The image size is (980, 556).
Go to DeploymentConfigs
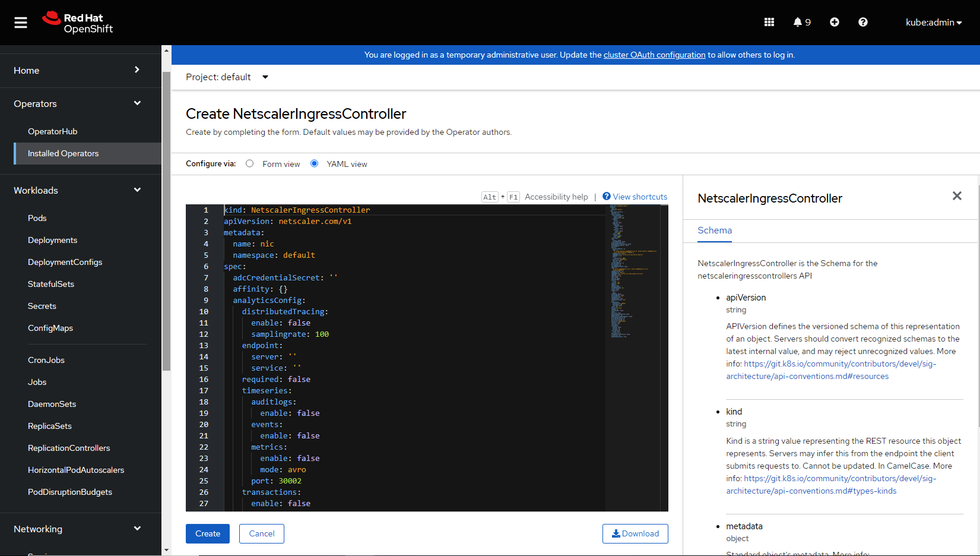coord(65,262)
